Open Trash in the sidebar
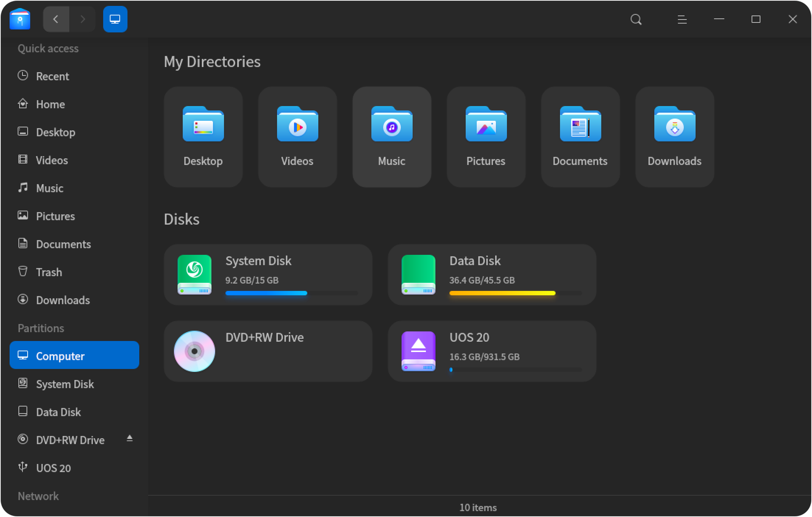Screen dimensions: 812x517 coord(49,272)
